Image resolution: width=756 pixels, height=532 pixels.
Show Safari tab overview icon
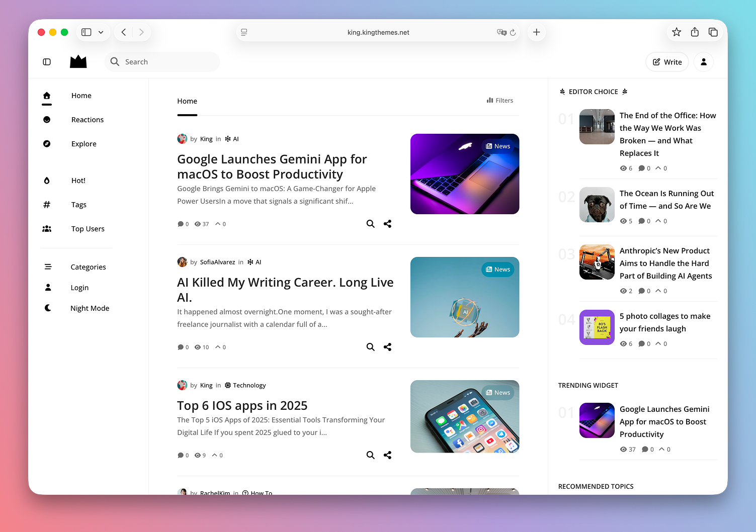(713, 32)
